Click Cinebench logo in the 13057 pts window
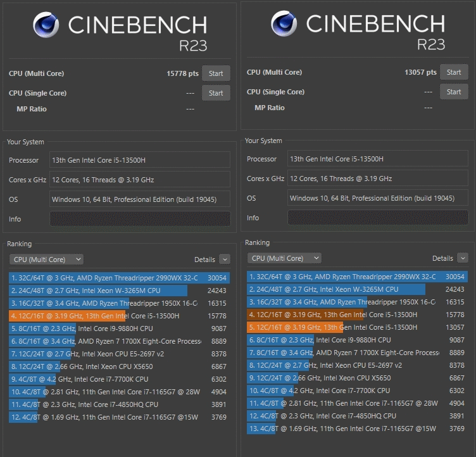This screenshot has height=457, width=476. pyautogui.click(x=285, y=25)
